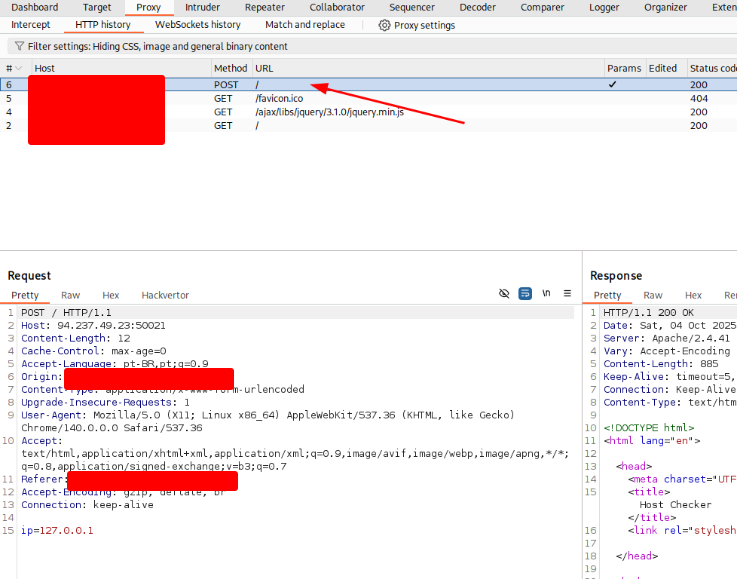The width and height of the screenshot is (739, 583).
Task: Open the Hackvertor tab in Request
Action: [165, 295]
